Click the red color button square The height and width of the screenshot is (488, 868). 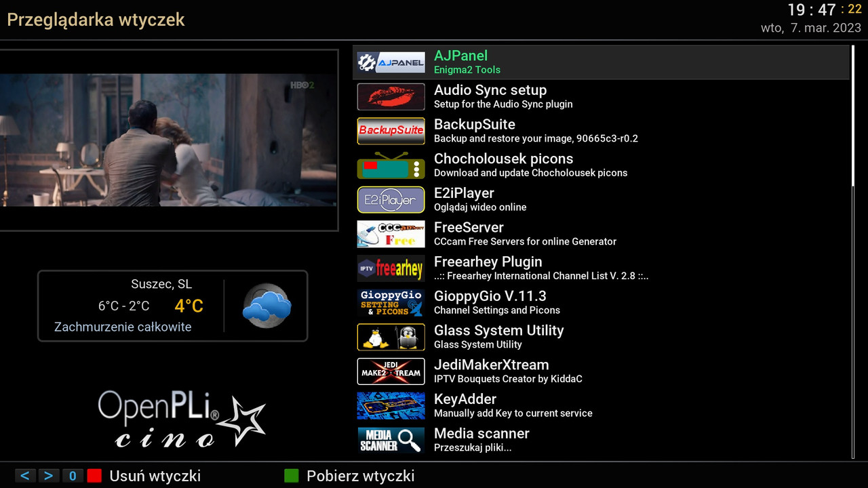(x=94, y=476)
